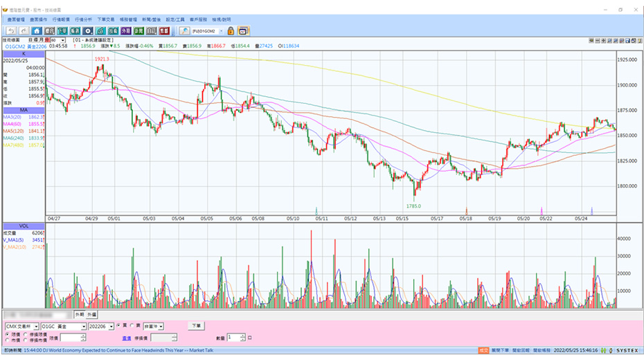This screenshot has width=644, height=357.
Task: Click the toolbar overflow expander arrow
Action: (x=173, y=35)
